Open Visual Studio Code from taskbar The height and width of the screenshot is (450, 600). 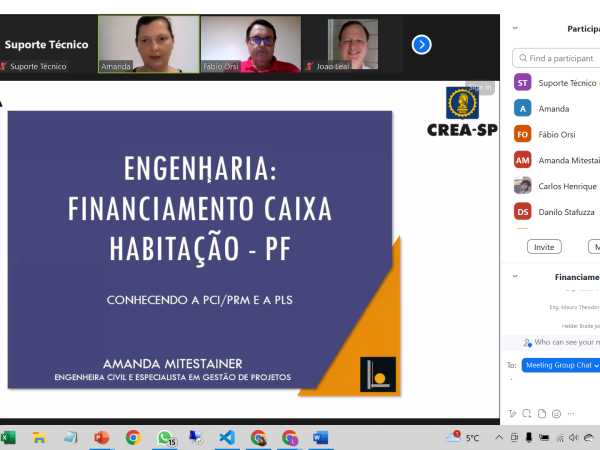click(227, 437)
